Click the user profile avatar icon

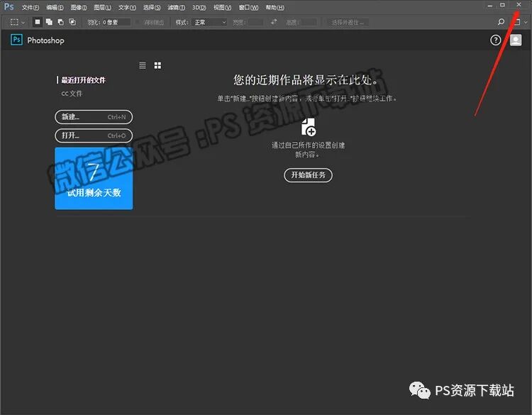516,40
